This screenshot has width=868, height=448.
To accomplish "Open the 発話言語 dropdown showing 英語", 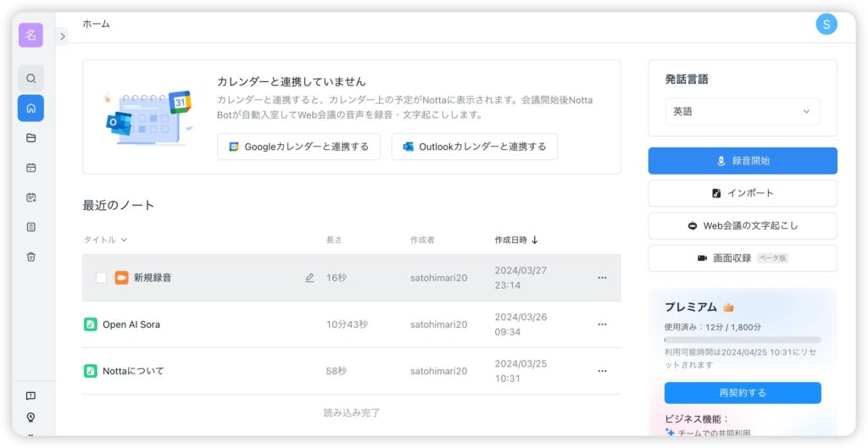I will (742, 112).
